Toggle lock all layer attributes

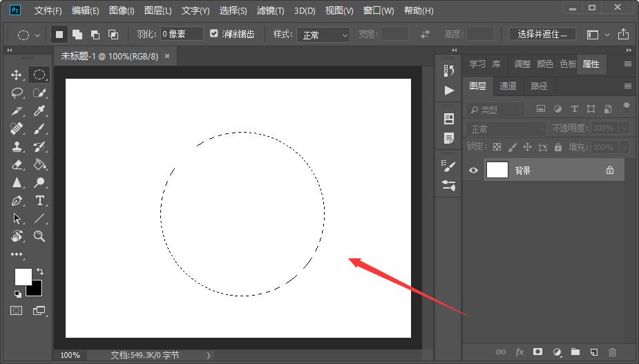558,147
